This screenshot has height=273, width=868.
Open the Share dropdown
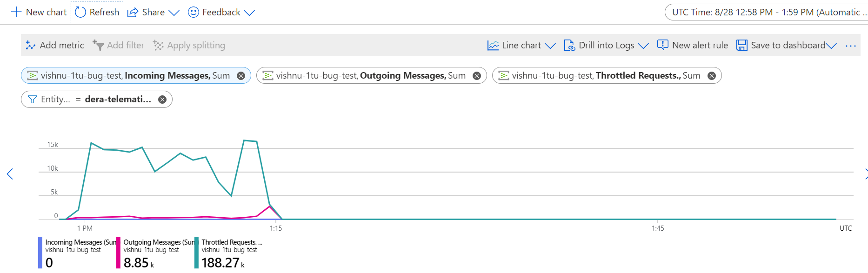coord(154,12)
